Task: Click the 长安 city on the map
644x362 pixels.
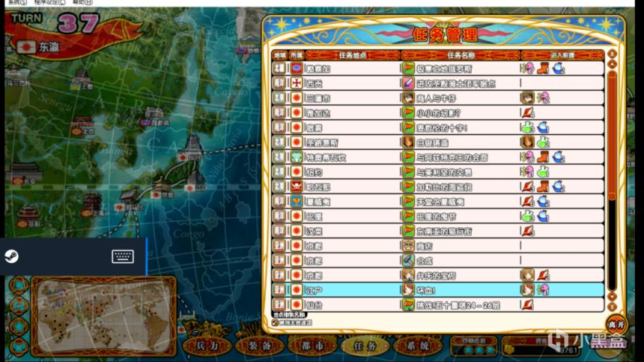Action: tap(25, 174)
